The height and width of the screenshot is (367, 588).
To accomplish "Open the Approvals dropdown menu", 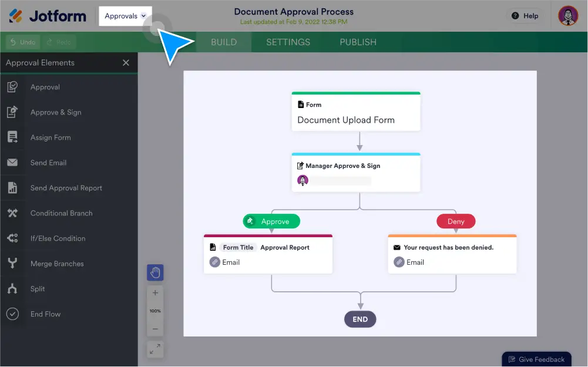I will (x=125, y=16).
